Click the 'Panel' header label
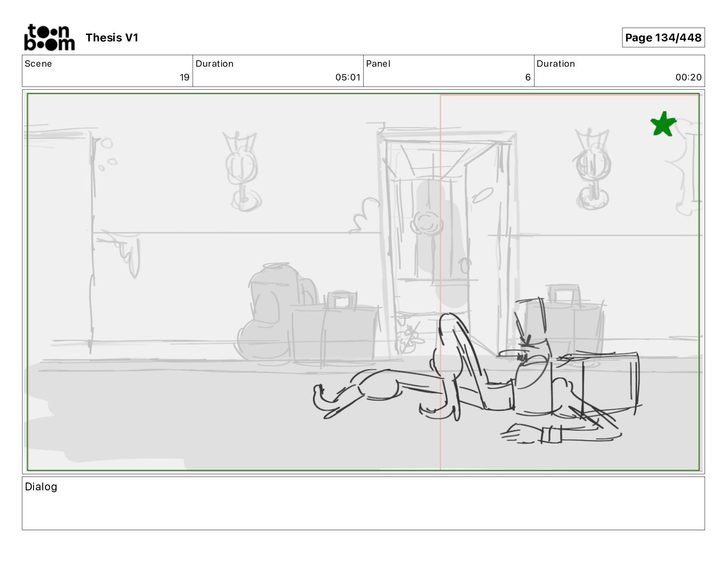This screenshot has width=728, height=563. (378, 63)
